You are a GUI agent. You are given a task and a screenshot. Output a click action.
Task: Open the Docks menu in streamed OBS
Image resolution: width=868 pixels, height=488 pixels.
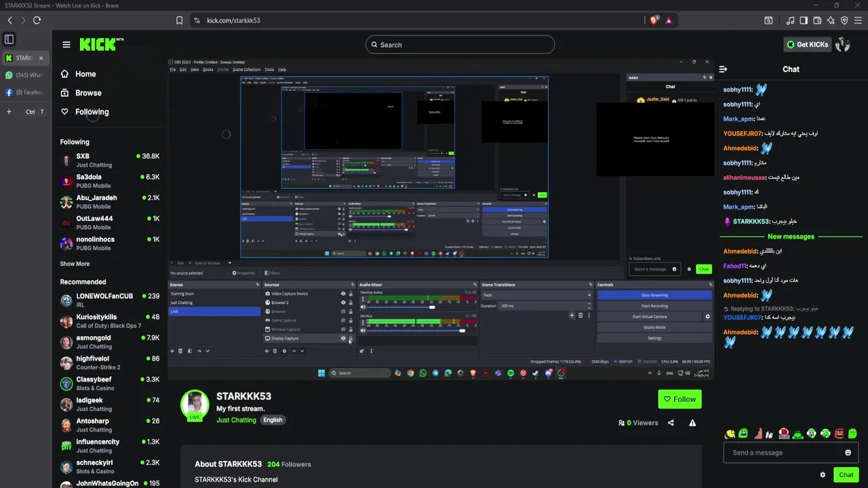[208, 69]
